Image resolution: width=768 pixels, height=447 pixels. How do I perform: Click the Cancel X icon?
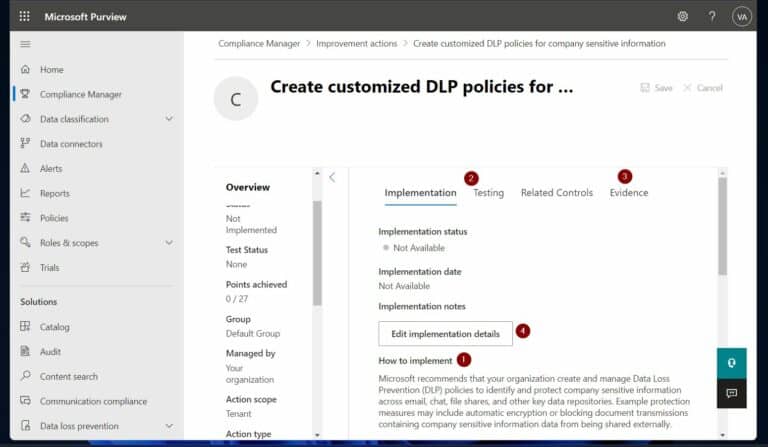point(687,88)
